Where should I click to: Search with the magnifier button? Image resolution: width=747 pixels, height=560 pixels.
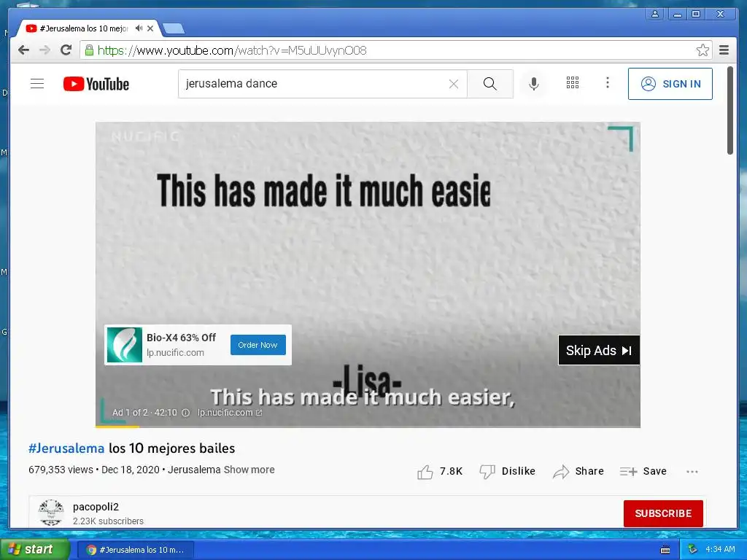(489, 84)
